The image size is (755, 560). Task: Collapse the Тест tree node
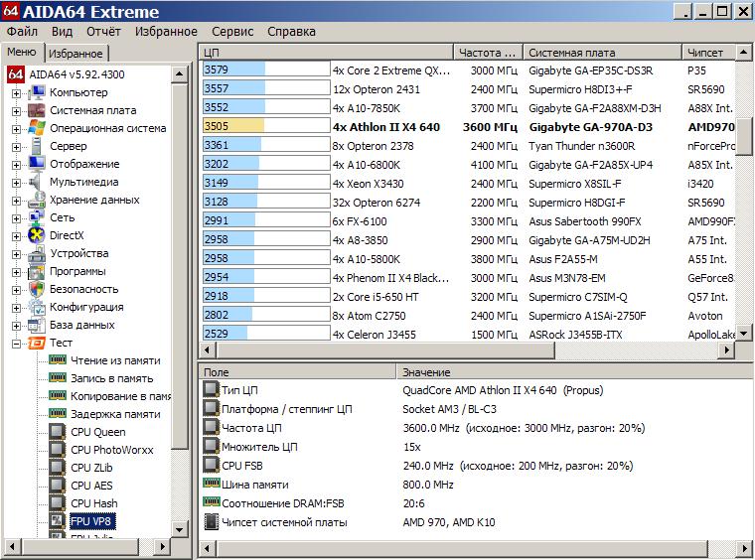click(16, 344)
